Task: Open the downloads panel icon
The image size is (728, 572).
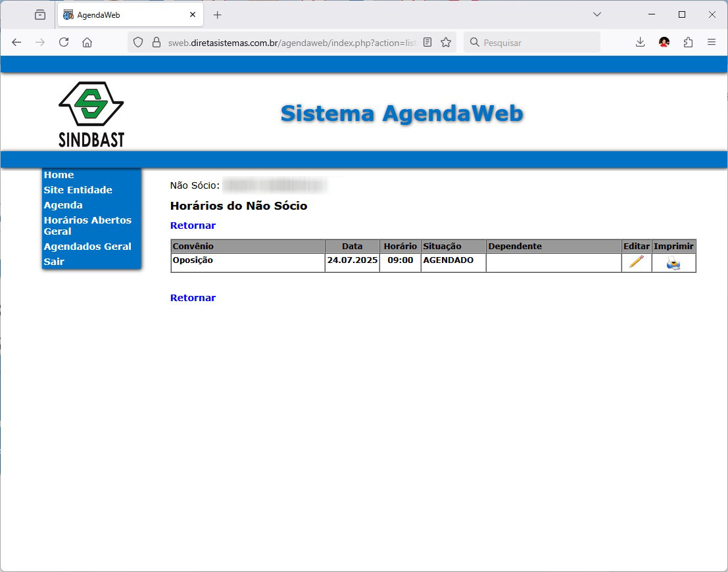Action: click(640, 43)
